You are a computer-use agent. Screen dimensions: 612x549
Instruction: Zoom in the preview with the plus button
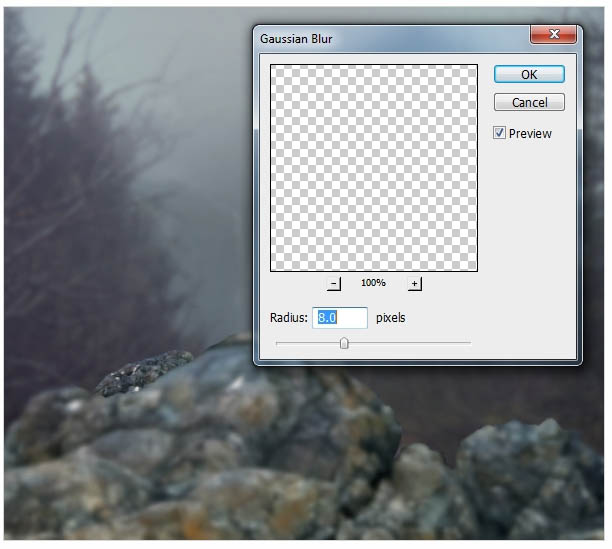(x=415, y=284)
